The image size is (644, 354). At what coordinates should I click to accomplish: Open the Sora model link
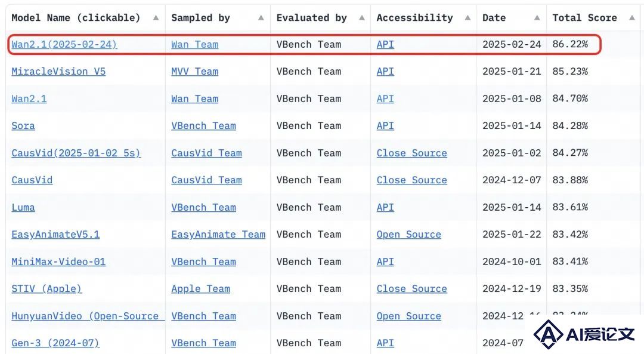(x=23, y=126)
